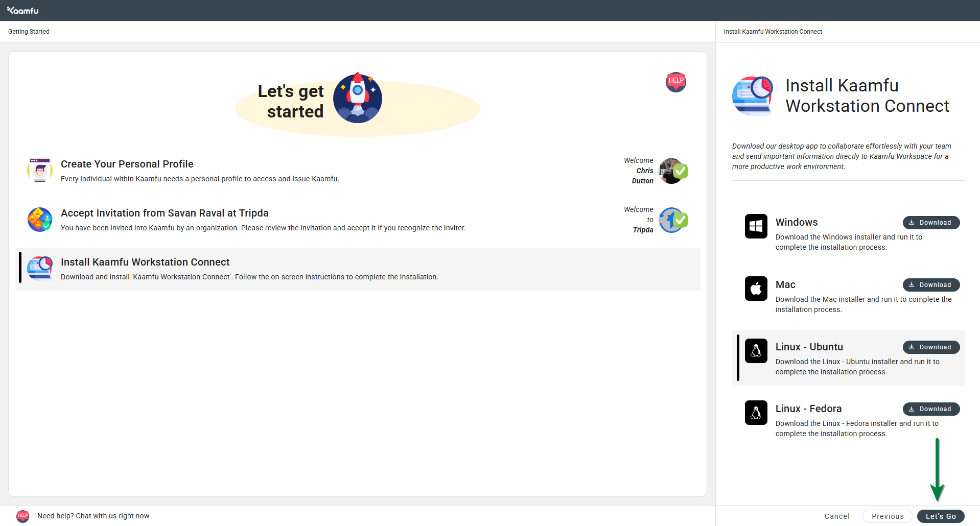The width and height of the screenshot is (980, 526).
Task: Go back with the Previous button
Action: [x=887, y=516]
